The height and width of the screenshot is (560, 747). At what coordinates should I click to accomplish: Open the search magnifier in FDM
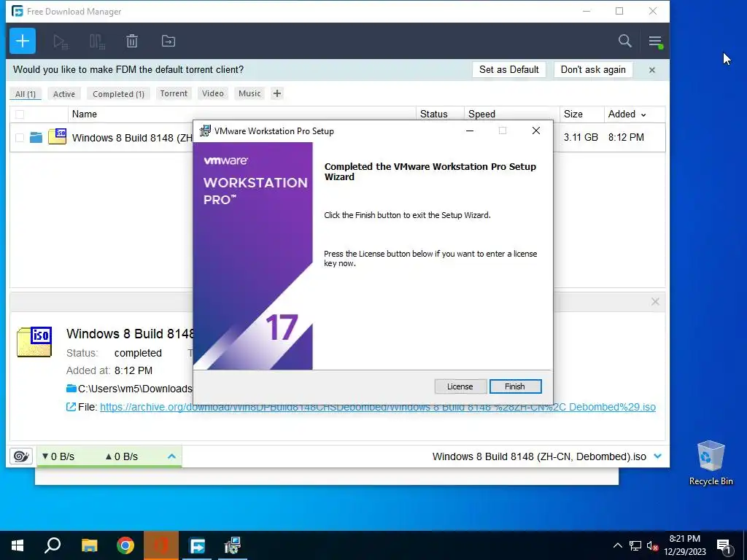[624, 41]
